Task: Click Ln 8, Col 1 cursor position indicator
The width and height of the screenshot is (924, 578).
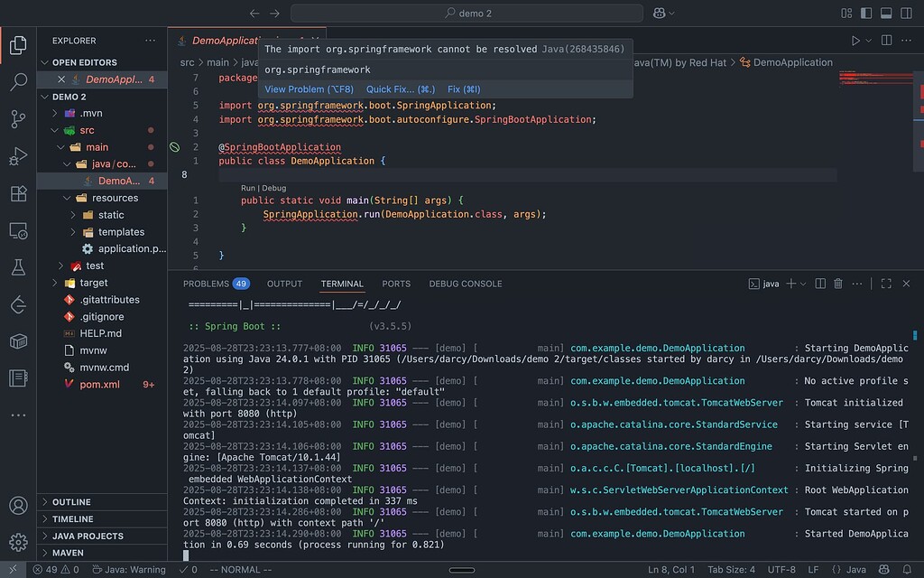Action: [x=671, y=569]
